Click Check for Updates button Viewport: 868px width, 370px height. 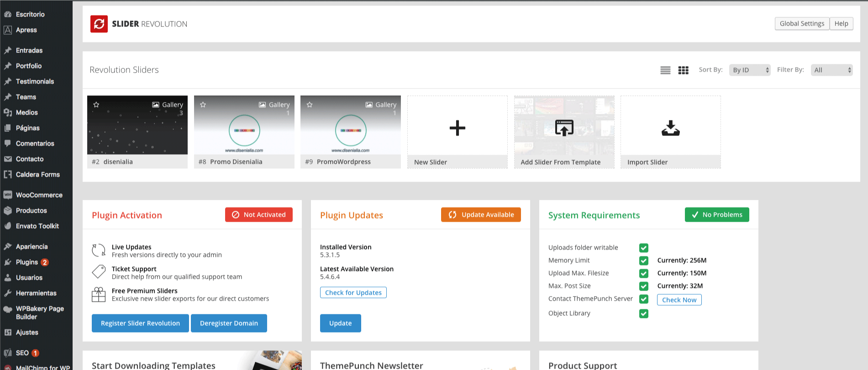point(353,292)
